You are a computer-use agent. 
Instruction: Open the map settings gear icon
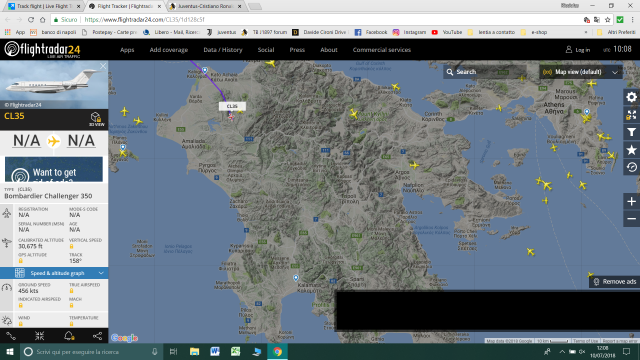point(631,97)
